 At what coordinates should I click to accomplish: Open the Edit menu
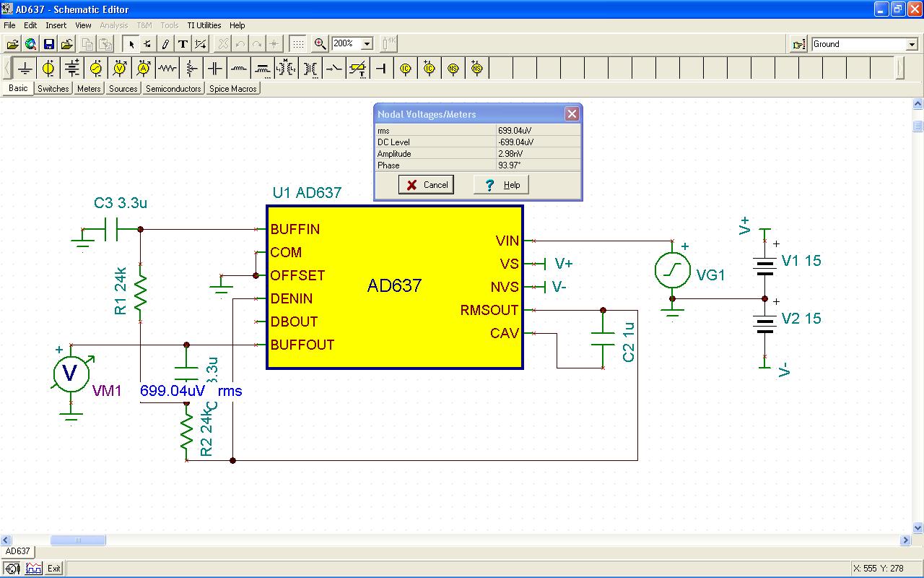pyautogui.click(x=30, y=25)
